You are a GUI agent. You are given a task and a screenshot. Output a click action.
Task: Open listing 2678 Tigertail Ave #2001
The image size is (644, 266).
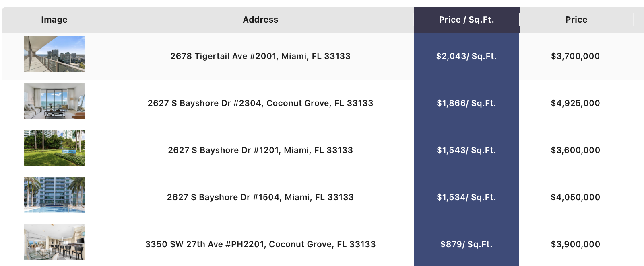pos(260,56)
